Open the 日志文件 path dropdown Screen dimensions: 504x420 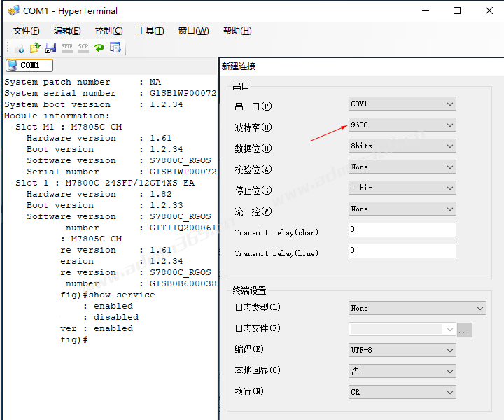click(402, 330)
